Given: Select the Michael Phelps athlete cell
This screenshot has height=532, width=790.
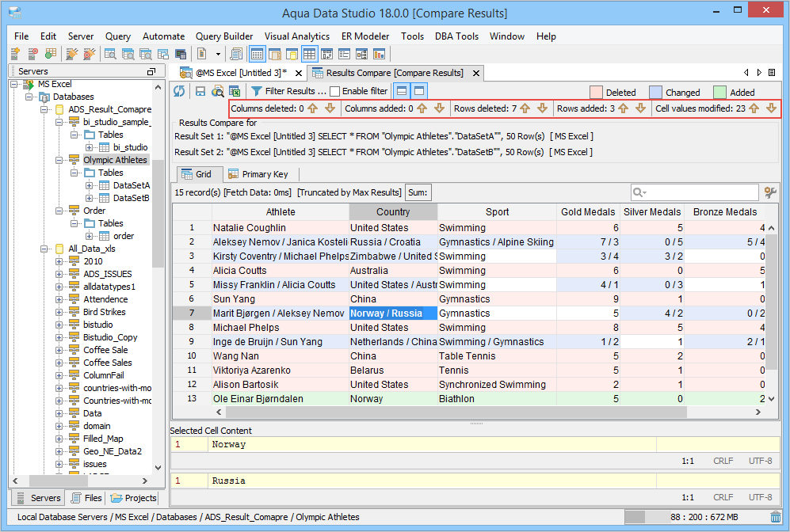Looking at the screenshot, I should (281, 328).
